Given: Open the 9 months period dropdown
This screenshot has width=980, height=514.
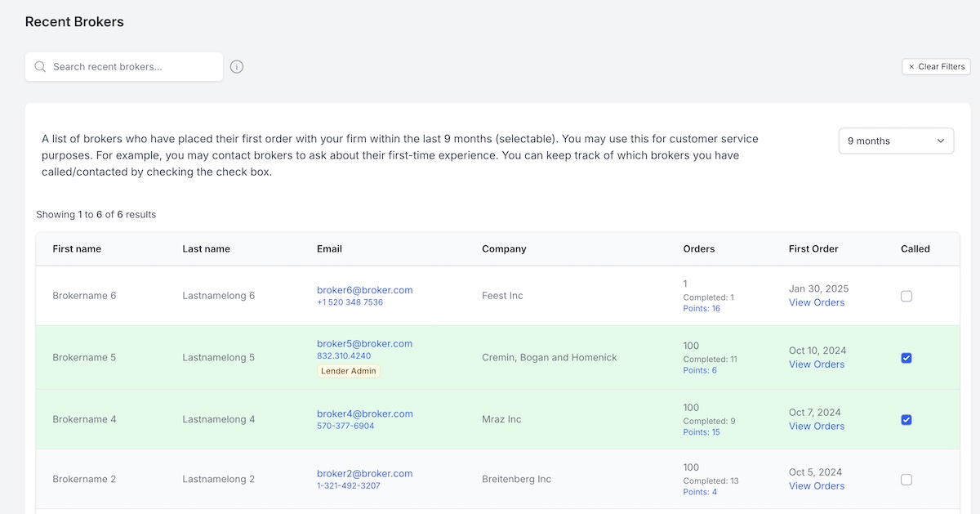Looking at the screenshot, I should click(x=896, y=141).
